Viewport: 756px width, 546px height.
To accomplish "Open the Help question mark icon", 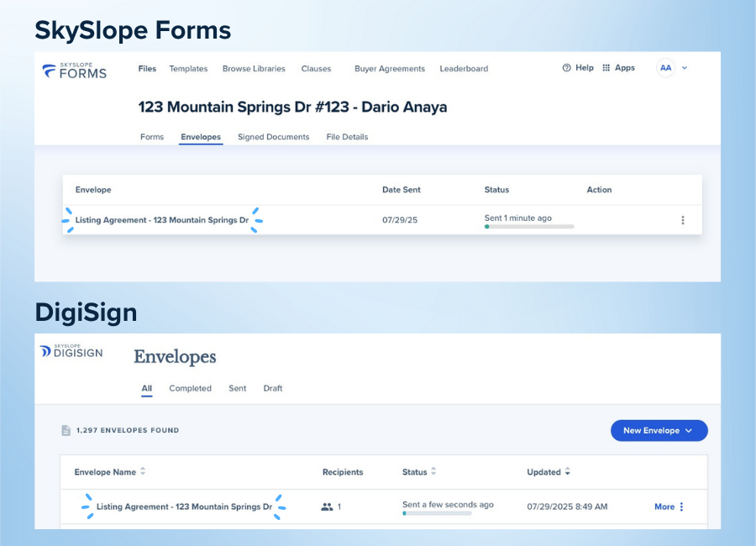I will [x=566, y=68].
